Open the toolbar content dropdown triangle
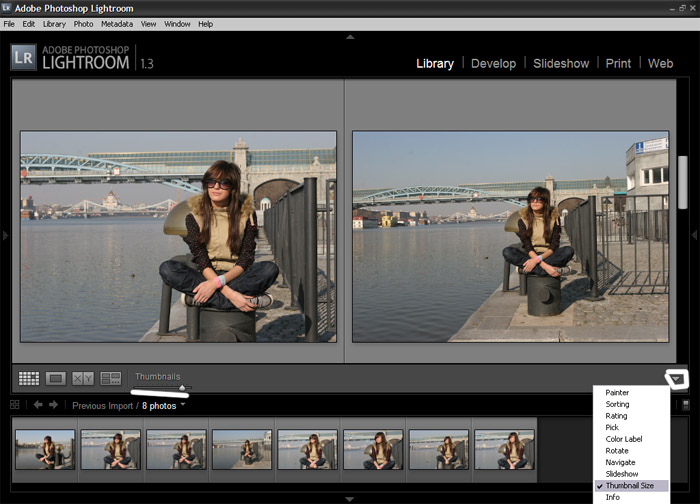700x504 pixels. (x=677, y=378)
